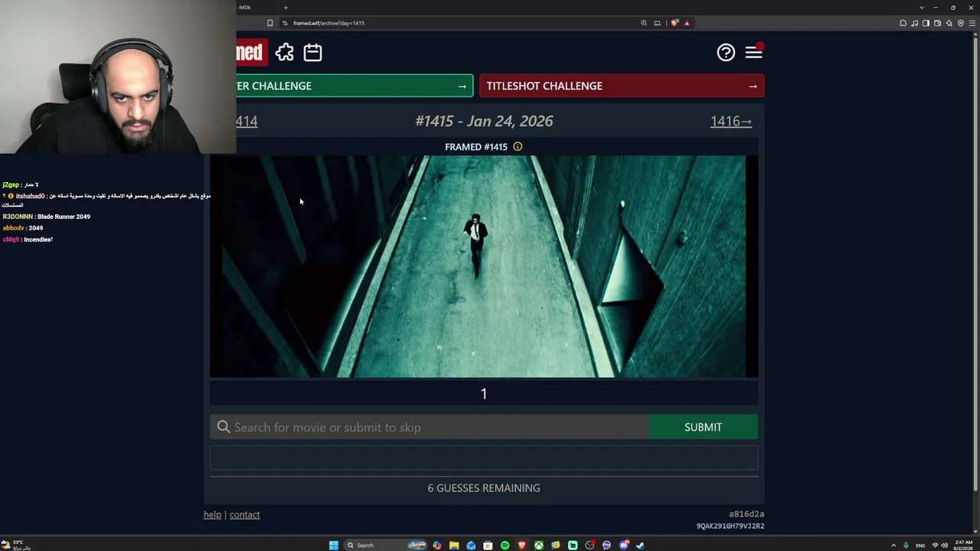Open the help question mark icon
Screen dimensions: 980x551
pos(726,52)
